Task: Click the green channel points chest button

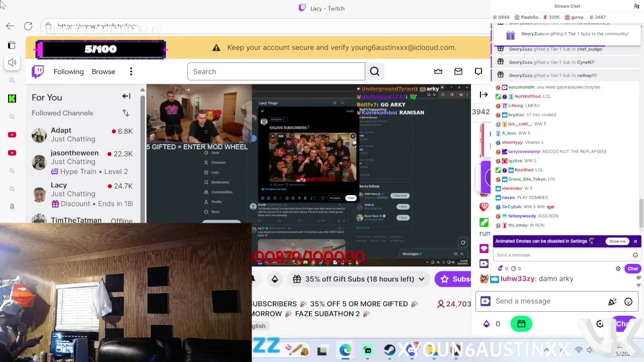Action: [x=521, y=324]
